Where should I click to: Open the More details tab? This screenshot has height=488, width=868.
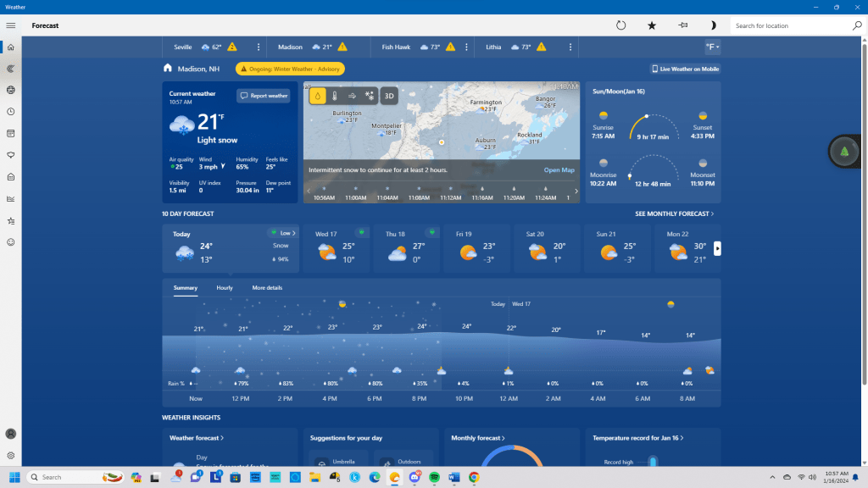point(267,288)
